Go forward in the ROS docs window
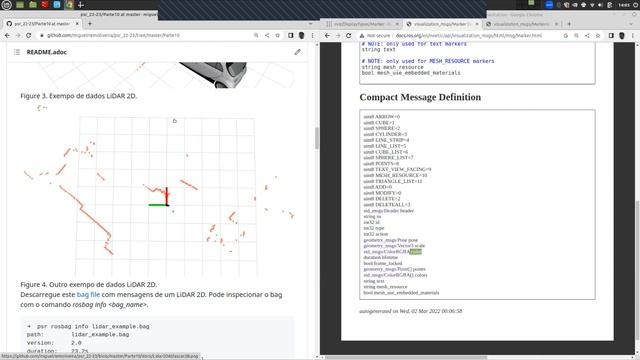This screenshot has width=640, height=360. [338, 36]
